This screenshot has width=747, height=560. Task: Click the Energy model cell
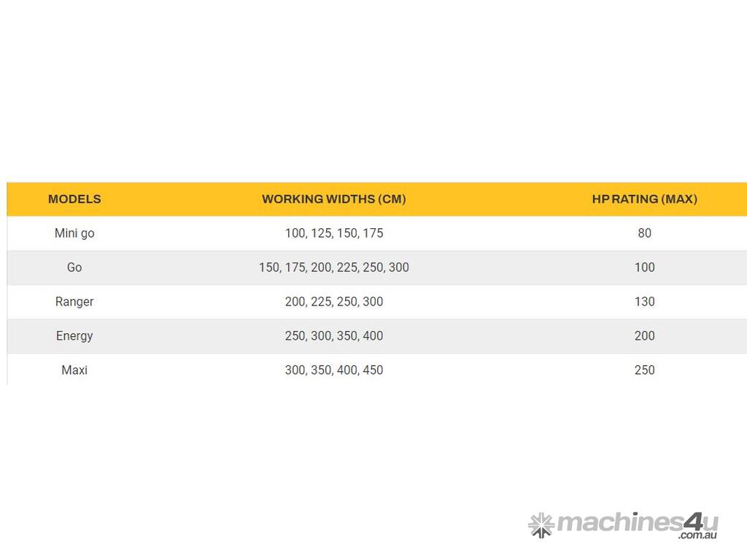(x=74, y=336)
